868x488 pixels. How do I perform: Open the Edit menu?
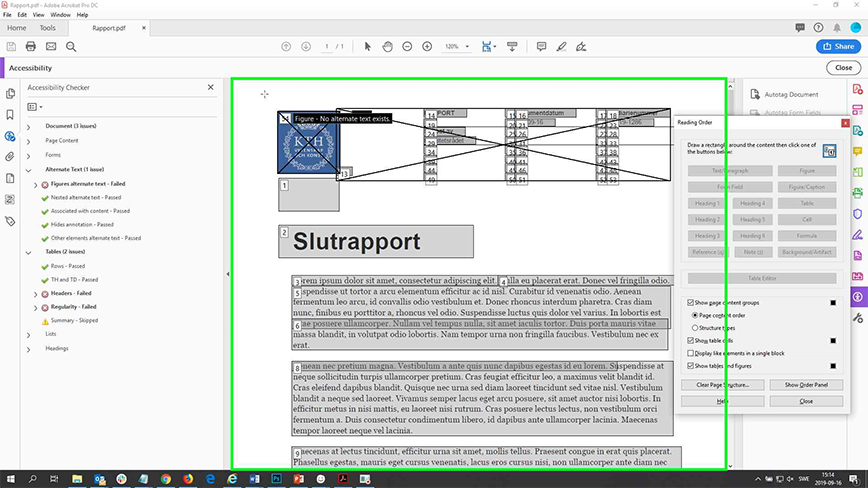point(22,15)
